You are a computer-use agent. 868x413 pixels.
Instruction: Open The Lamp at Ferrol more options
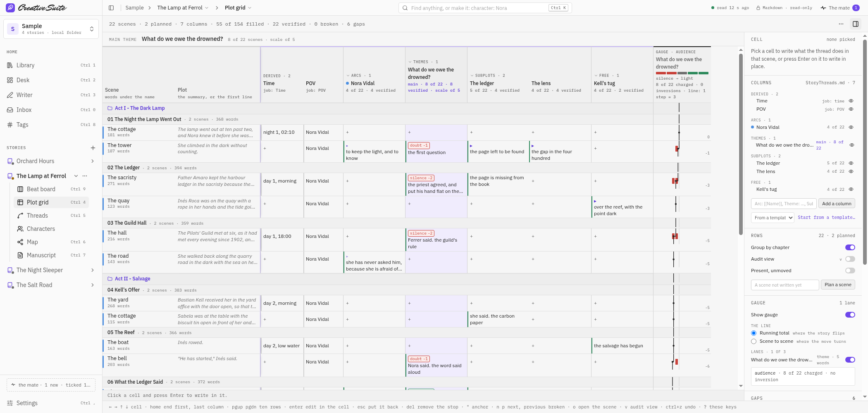pos(85,176)
